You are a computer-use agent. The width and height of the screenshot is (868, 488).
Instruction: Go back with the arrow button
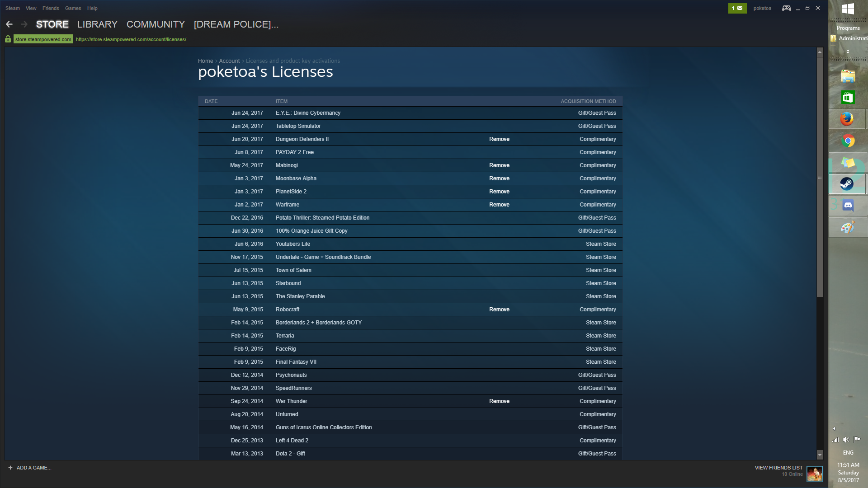point(9,24)
